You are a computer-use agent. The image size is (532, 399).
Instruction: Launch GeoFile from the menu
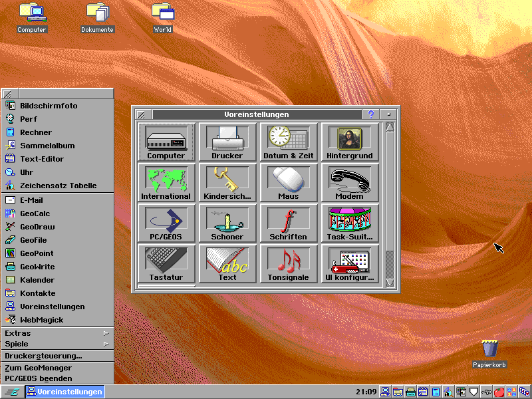pyautogui.click(x=57, y=240)
